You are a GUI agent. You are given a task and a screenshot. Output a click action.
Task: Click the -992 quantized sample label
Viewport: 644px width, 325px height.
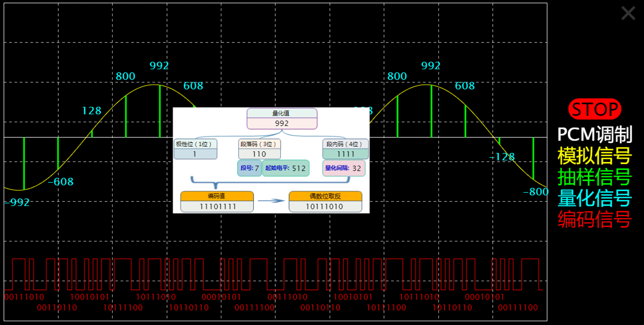(17, 202)
